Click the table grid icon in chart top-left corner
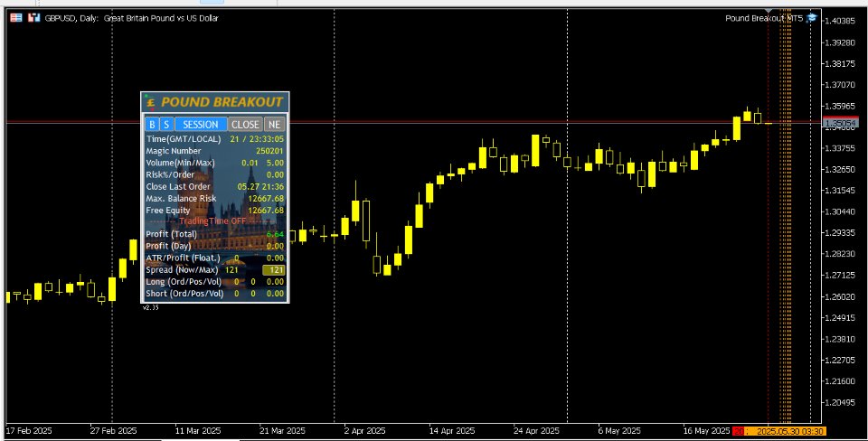This screenshot has width=868, height=441. click(16, 18)
